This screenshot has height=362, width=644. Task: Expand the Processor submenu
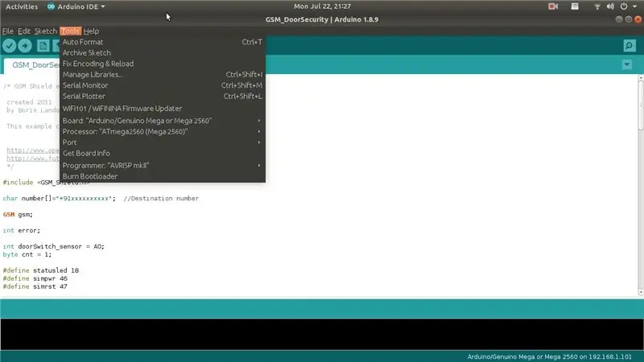click(163, 132)
